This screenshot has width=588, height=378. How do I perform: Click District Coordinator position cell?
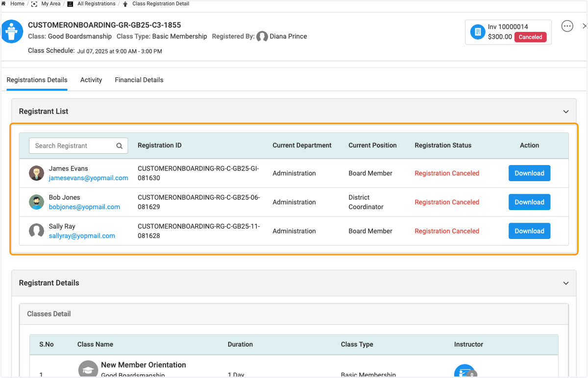[x=366, y=202]
